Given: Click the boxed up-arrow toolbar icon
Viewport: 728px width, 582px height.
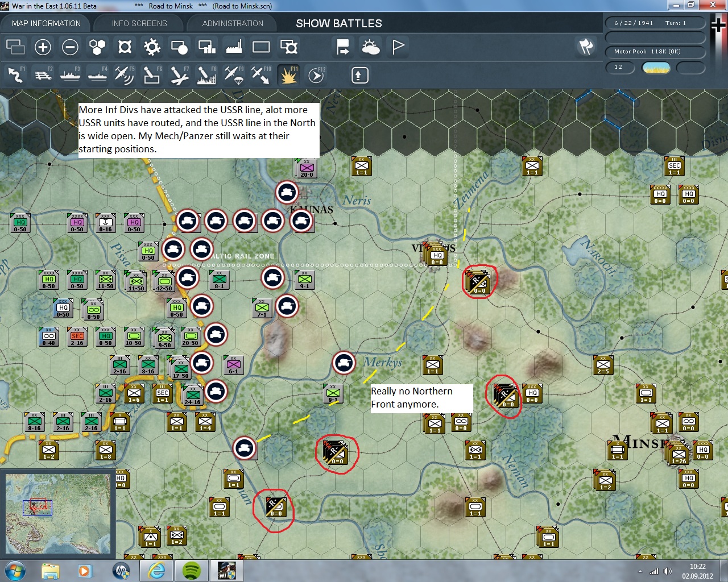Looking at the screenshot, I should [x=359, y=75].
